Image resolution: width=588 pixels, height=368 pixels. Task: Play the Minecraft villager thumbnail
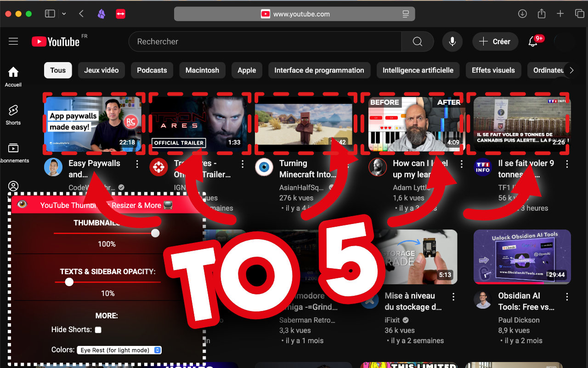coord(304,124)
